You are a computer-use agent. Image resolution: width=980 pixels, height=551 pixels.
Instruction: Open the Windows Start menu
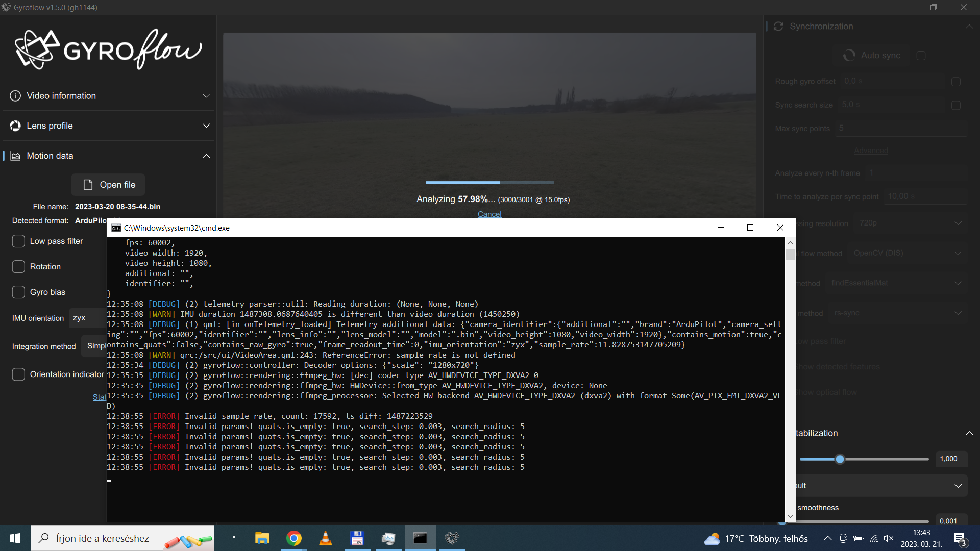(15, 538)
